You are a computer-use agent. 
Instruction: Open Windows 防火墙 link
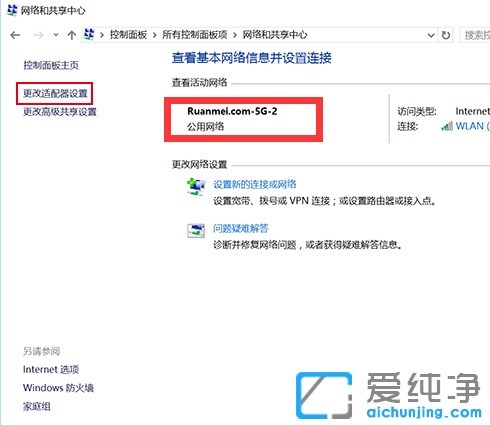(x=58, y=388)
